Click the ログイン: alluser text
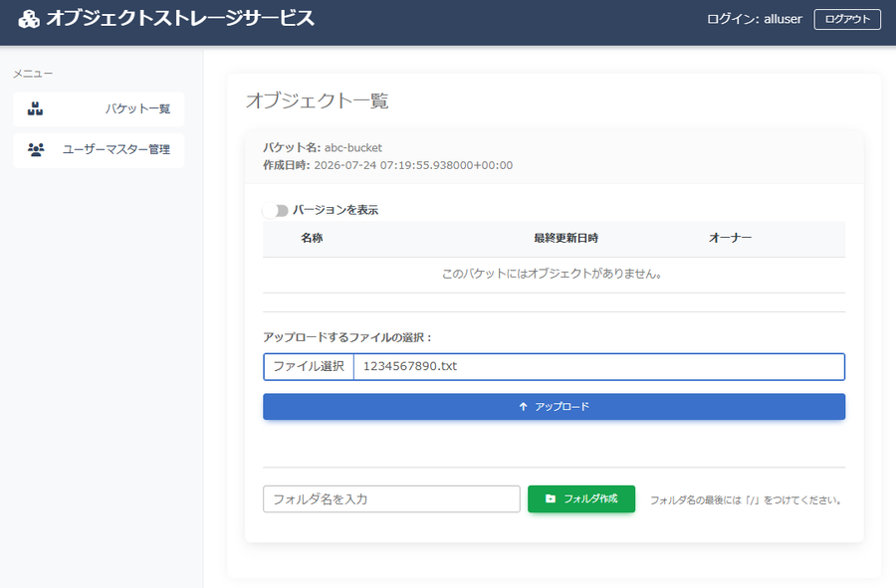This screenshot has height=588, width=896. pos(755,19)
